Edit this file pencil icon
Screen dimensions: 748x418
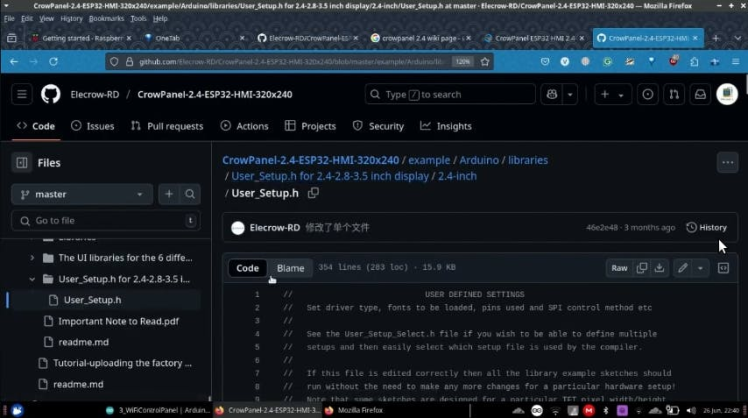point(683,268)
